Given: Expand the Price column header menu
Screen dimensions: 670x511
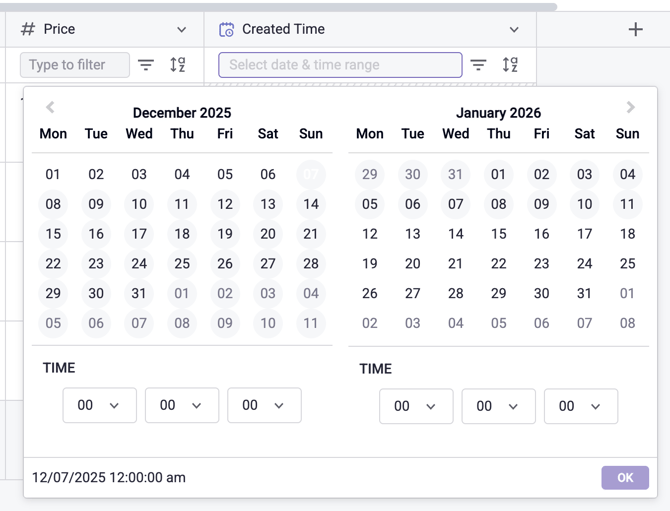Looking at the screenshot, I should 181,29.
